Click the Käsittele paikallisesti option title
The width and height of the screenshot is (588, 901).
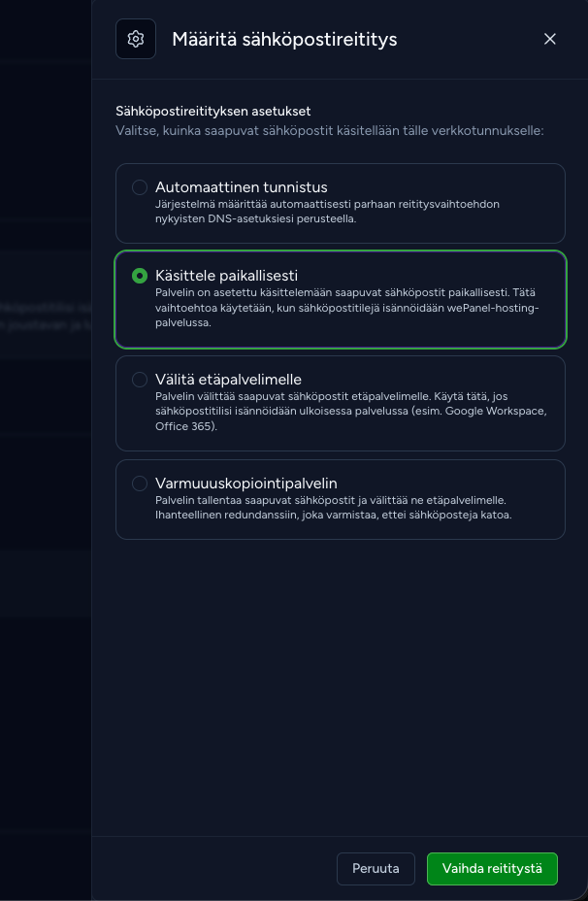pyautogui.click(x=226, y=276)
